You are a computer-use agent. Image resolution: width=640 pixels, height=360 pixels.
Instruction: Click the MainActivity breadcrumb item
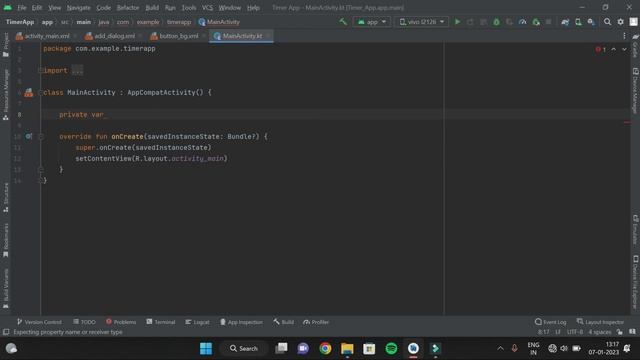(x=219, y=22)
